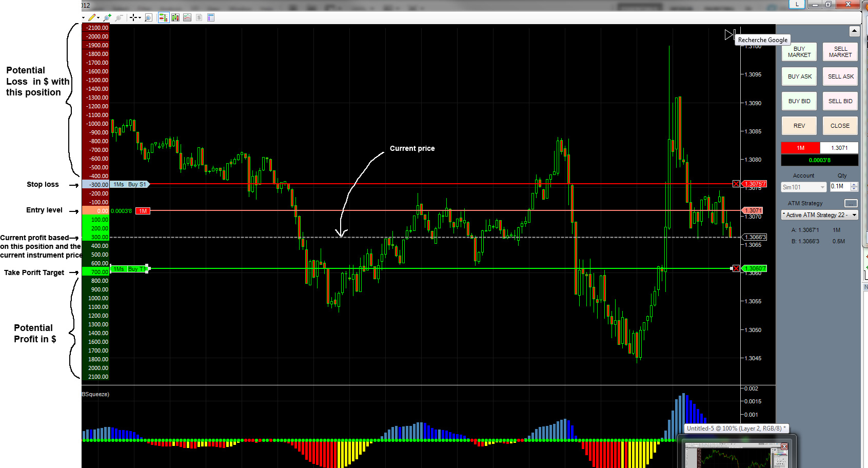This screenshot has width=868, height=468.
Task: Toggle the Chart Trader panel icon
Action: [x=164, y=17]
